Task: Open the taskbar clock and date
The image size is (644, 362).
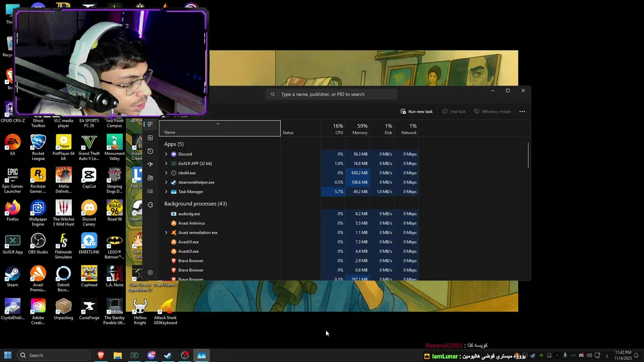Action: (x=623, y=355)
